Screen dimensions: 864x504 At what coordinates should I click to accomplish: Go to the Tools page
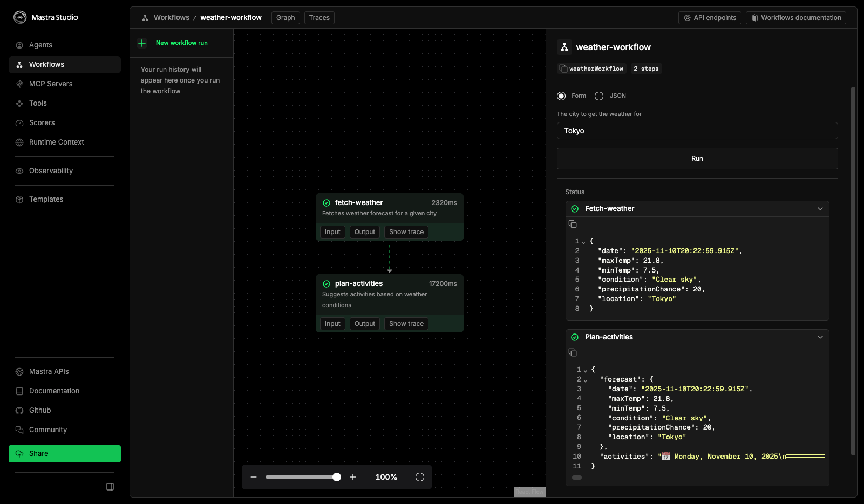[65, 103]
